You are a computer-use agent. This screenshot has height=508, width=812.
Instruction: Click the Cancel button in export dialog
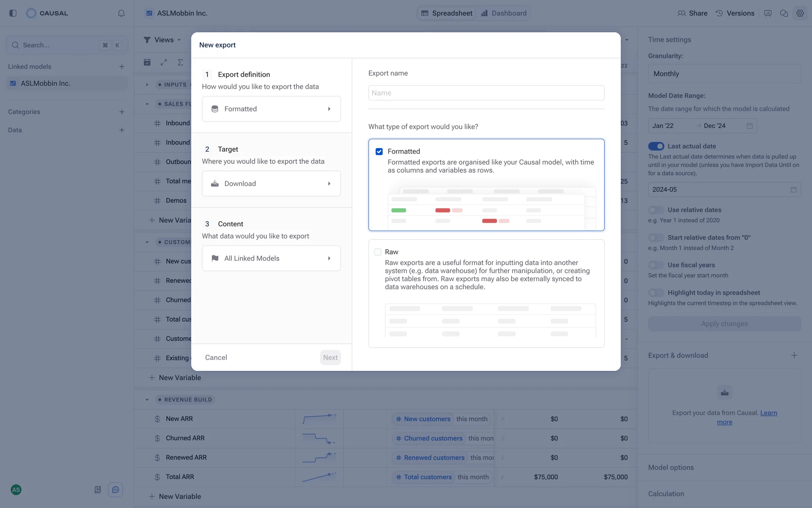(216, 357)
